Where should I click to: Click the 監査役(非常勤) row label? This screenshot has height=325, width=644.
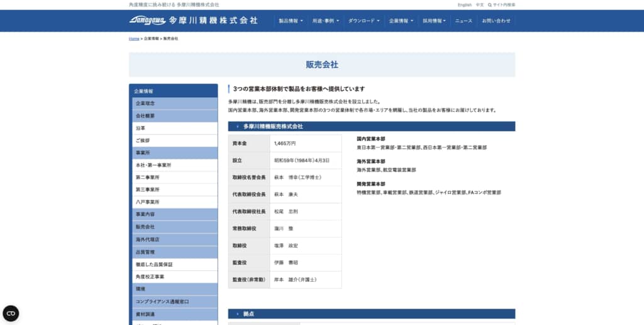click(x=249, y=279)
